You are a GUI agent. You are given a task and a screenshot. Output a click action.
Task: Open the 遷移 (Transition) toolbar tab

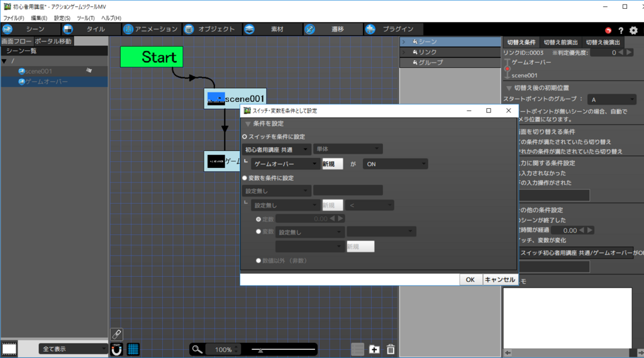pyautogui.click(x=332, y=29)
